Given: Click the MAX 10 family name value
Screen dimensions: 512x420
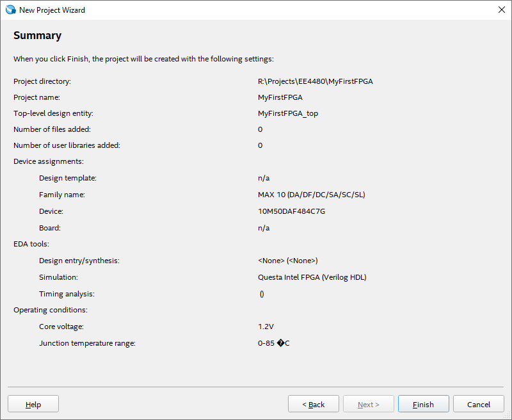Looking at the screenshot, I should [x=311, y=195].
